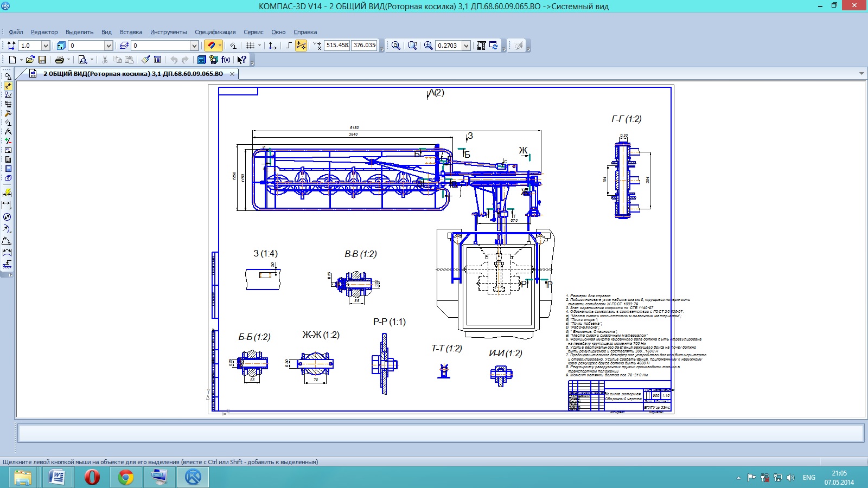Screen dimensions: 868x488
Task: Select the Radial dimension tool
Action: [x=7, y=229]
